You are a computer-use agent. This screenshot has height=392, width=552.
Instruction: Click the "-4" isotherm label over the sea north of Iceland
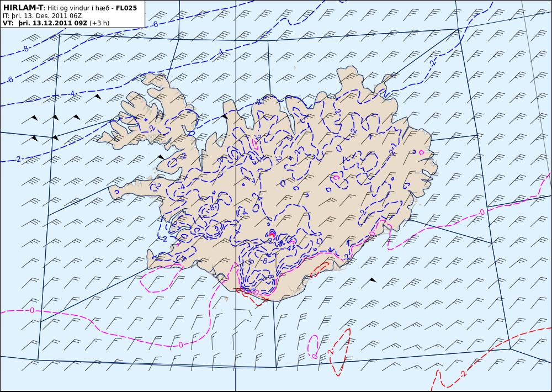(220, 52)
